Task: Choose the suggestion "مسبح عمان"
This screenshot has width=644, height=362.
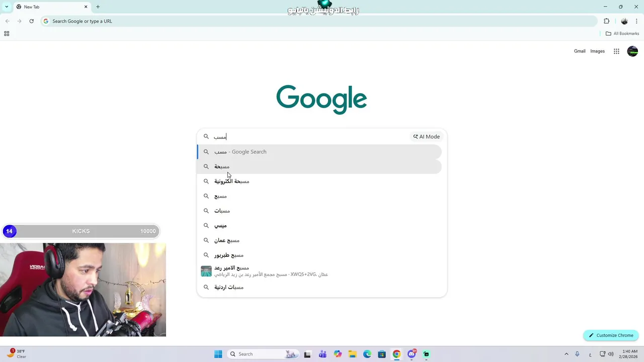Action: [x=319, y=240]
